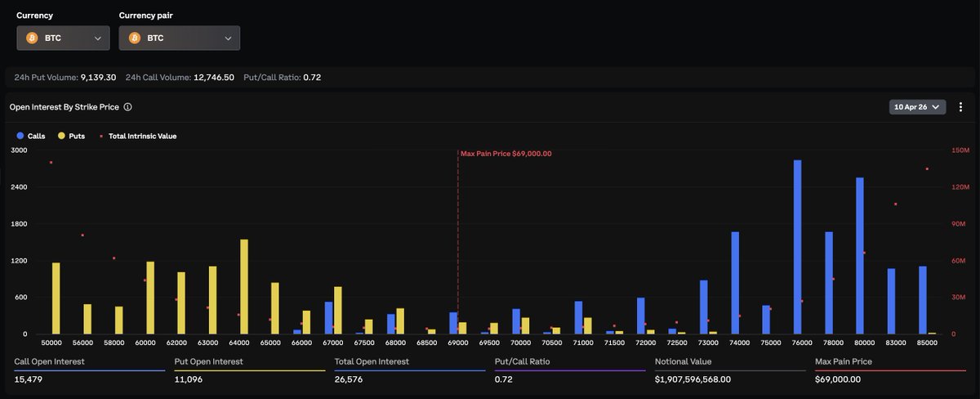This screenshot has height=399, width=980.
Task: Click the tall blue call bar at 76000
Action: tap(797, 247)
